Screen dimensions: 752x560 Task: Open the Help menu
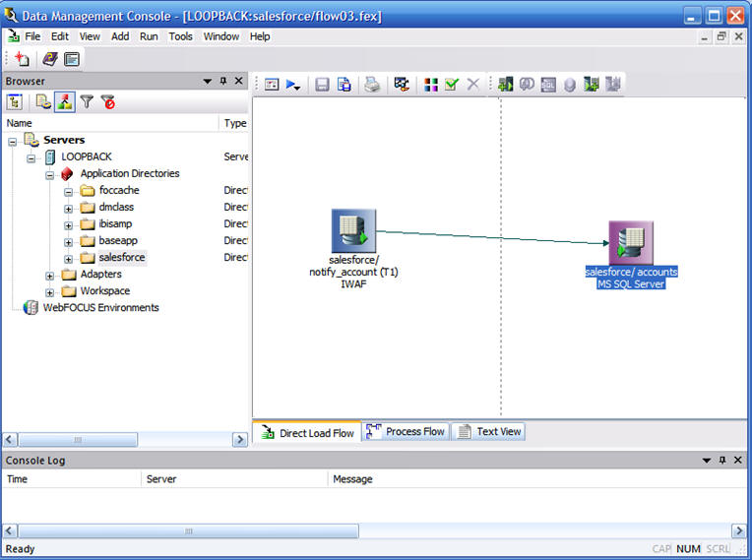coord(260,36)
